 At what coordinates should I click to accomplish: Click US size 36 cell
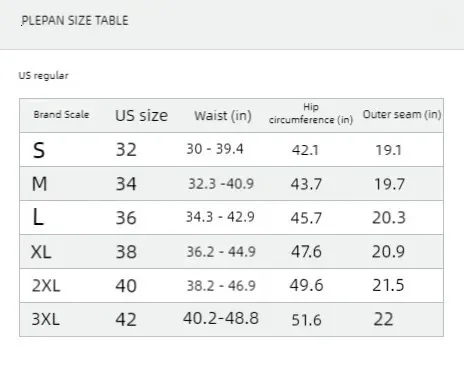126,218
